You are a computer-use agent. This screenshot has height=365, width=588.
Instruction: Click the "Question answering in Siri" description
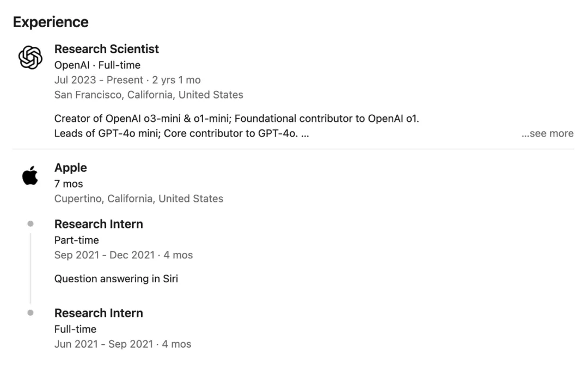116,279
